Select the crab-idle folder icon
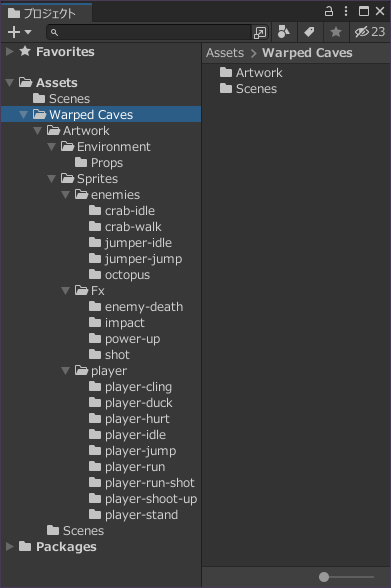Viewport: 391px width, 588px height. (x=95, y=210)
